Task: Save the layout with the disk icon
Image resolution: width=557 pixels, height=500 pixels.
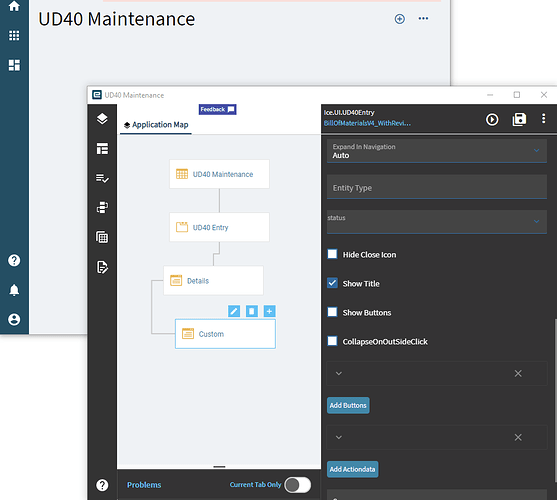Action: tap(519, 119)
